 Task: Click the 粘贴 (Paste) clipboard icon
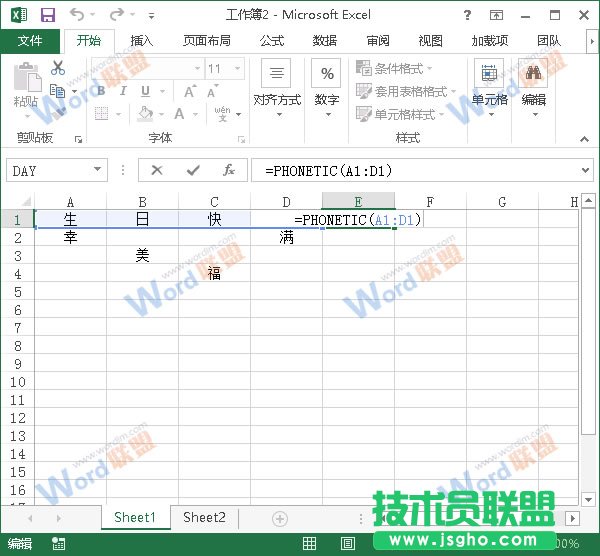27,77
